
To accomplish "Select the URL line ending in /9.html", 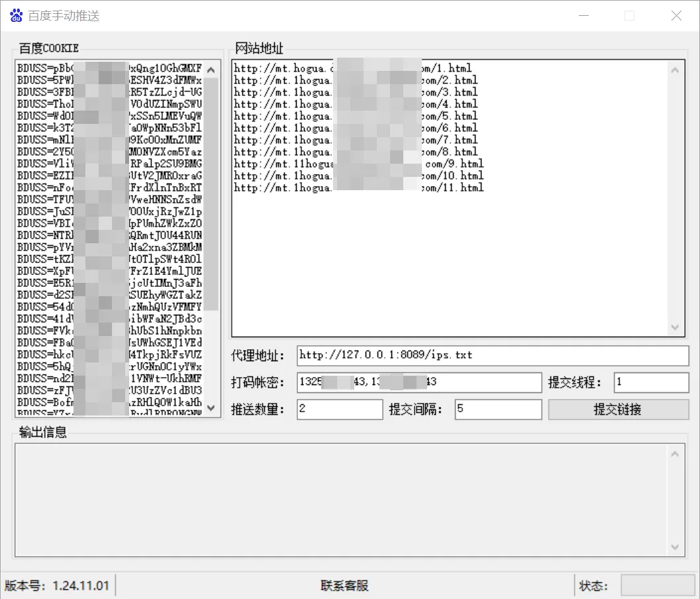I will tap(359, 164).
